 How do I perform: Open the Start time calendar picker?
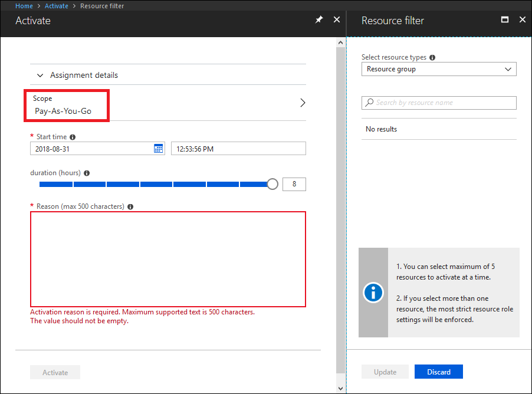(x=159, y=149)
